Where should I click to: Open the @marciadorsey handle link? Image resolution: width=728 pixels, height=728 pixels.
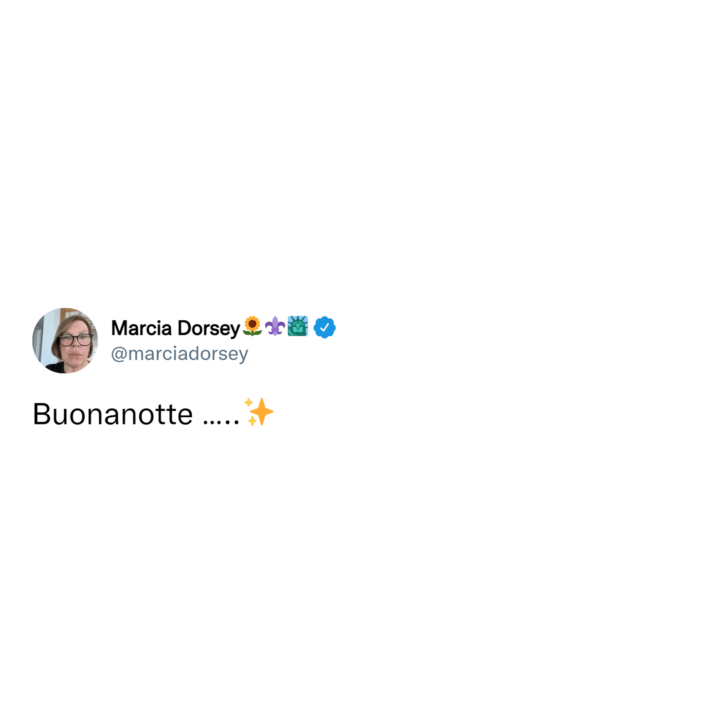coord(180,354)
